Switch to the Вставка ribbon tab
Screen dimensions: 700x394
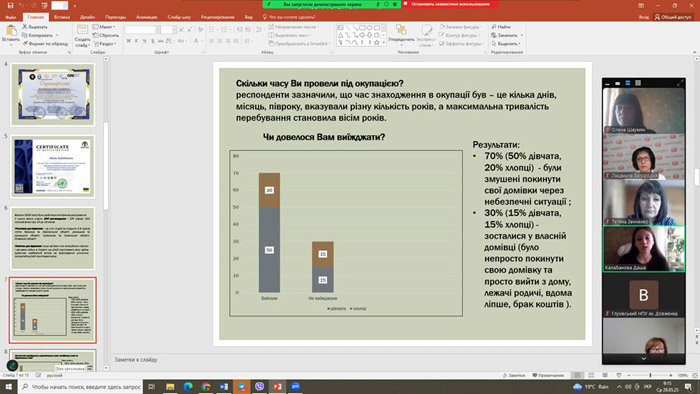(62, 17)
